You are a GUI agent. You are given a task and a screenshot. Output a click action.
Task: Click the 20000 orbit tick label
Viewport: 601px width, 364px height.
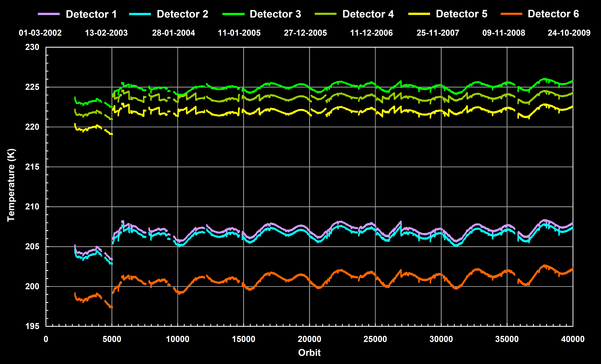[309, 339]
